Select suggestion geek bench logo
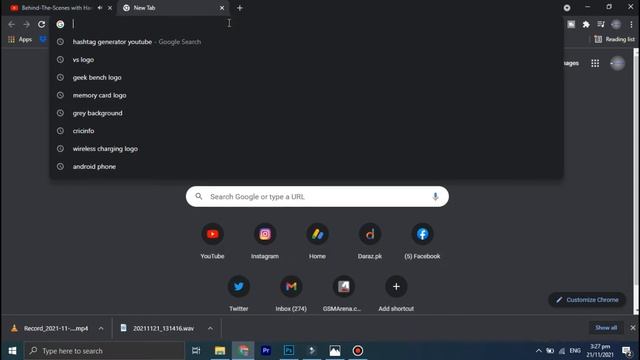The width and height of the screenshot is (640, 360). pyautogui.click(x=307, y=78)
